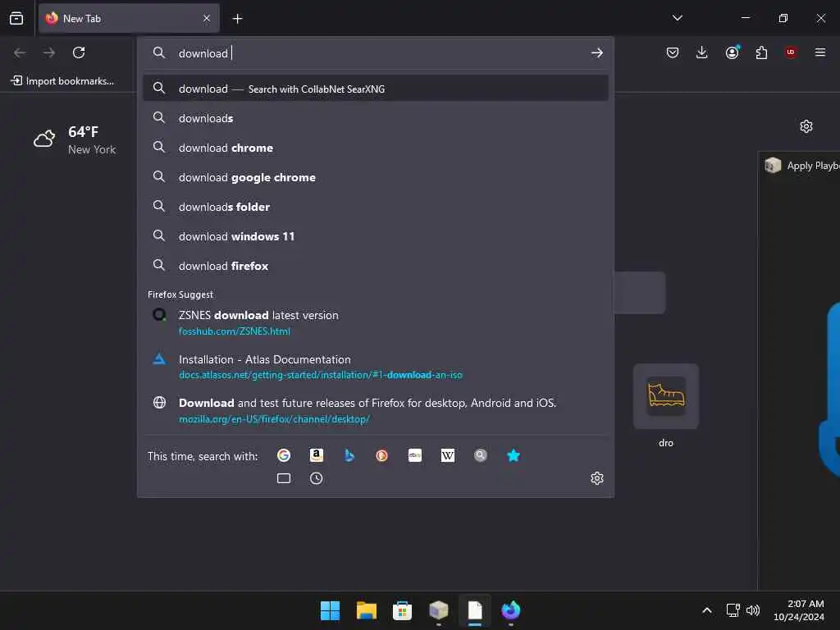The image size is (840, 630).
Task: Open the Windows Start menu
Action: pyautogui.click(x=330, y=610)
